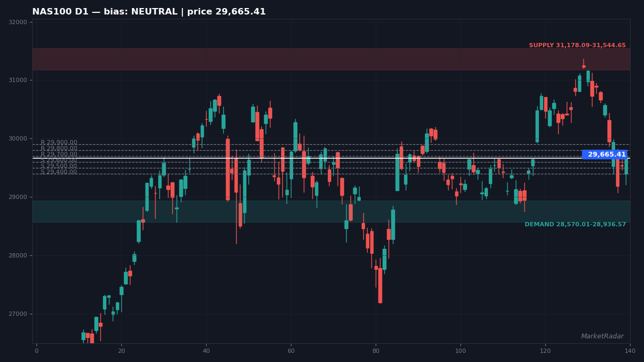Image resolution: width=644 pixels, height=362 pixels.
Task: Click the 80 x-axis tick label
Action: 376,351
